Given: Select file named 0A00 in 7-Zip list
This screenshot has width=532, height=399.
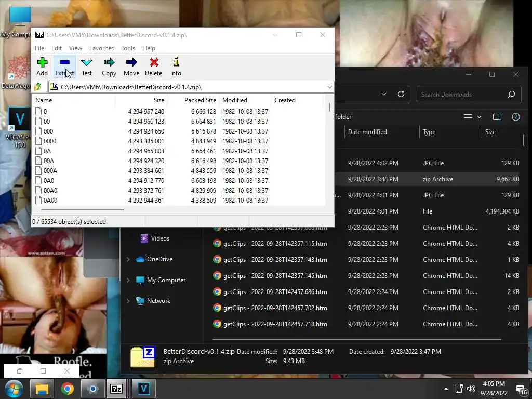Looking at the screenshot, I should 50,200.
